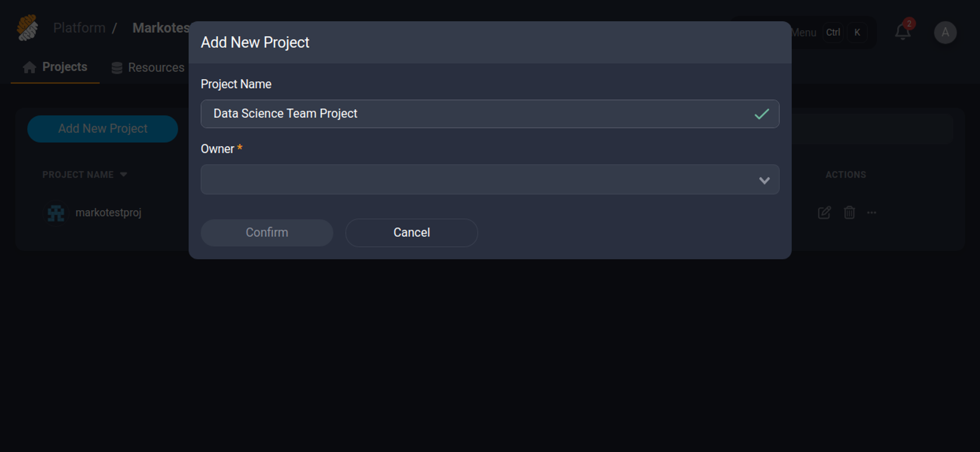Screen dimensions: 980x452
Task: Click the trash icon for markotestproj
Action: pos(849,212)
